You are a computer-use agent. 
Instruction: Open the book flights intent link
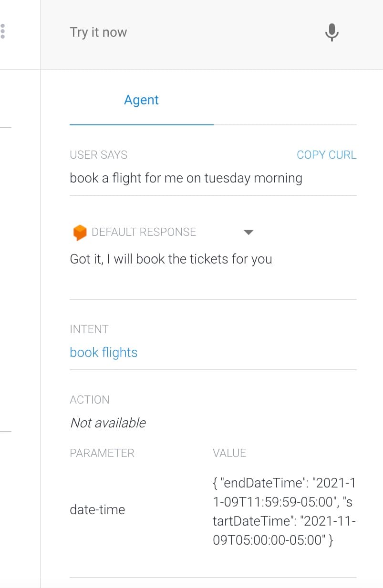(104, 352)
